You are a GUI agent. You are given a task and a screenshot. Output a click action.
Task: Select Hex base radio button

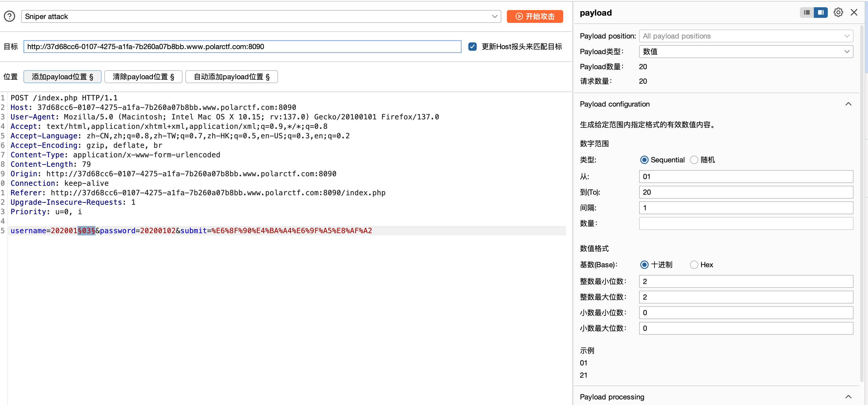pyautogui.click(x=694, y=265)
